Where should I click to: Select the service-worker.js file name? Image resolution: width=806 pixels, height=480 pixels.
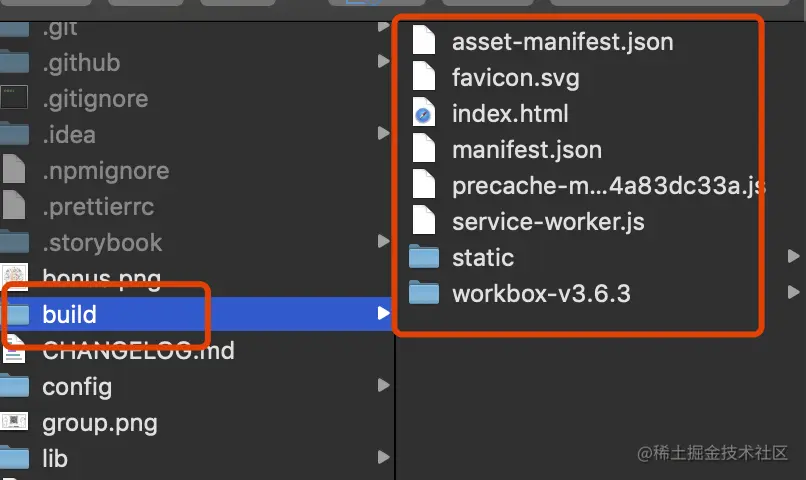tap(548, 222)
